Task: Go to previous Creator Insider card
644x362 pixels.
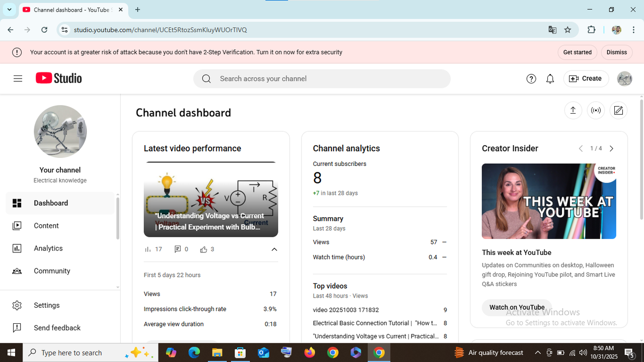Action: click(581, 149)
